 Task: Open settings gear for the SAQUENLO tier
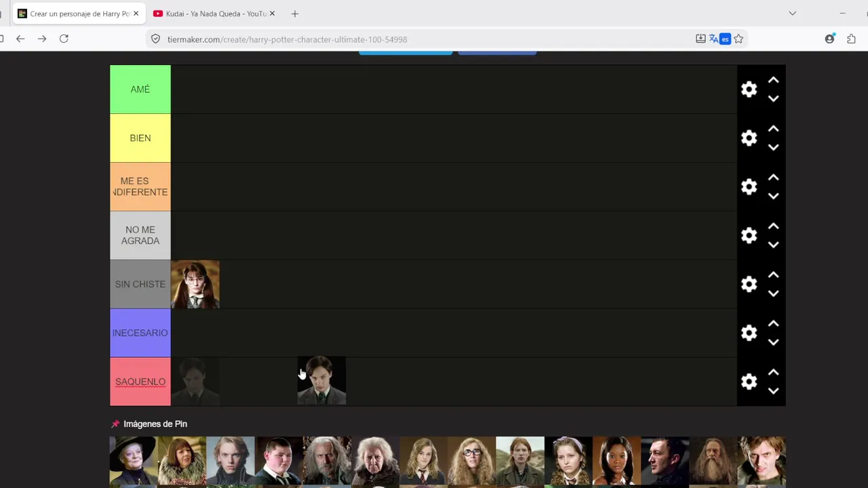pyautogui.click(x=749, y=382)
